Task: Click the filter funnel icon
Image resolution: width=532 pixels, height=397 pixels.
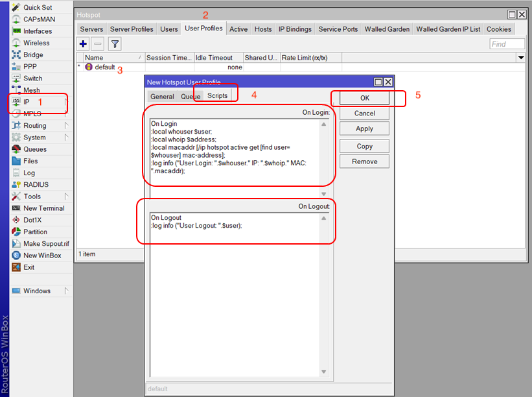Action: pyautogui.click(x=115, y=44)
